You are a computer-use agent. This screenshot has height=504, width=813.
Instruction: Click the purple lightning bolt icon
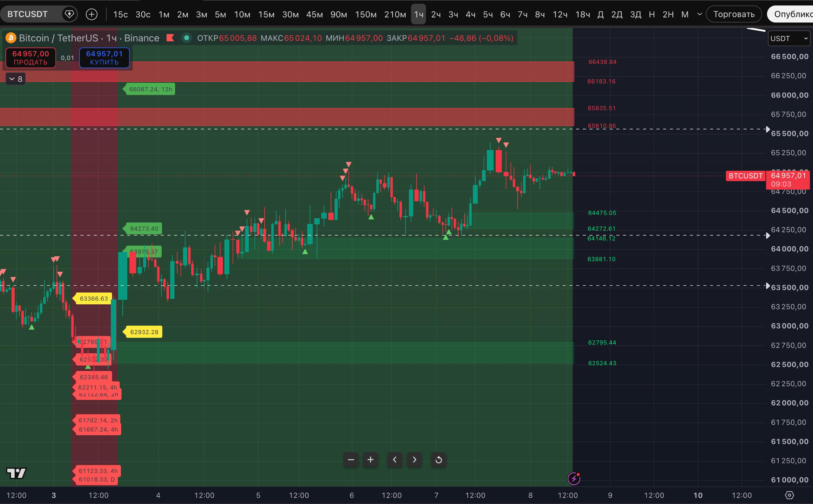pos(574,479)
